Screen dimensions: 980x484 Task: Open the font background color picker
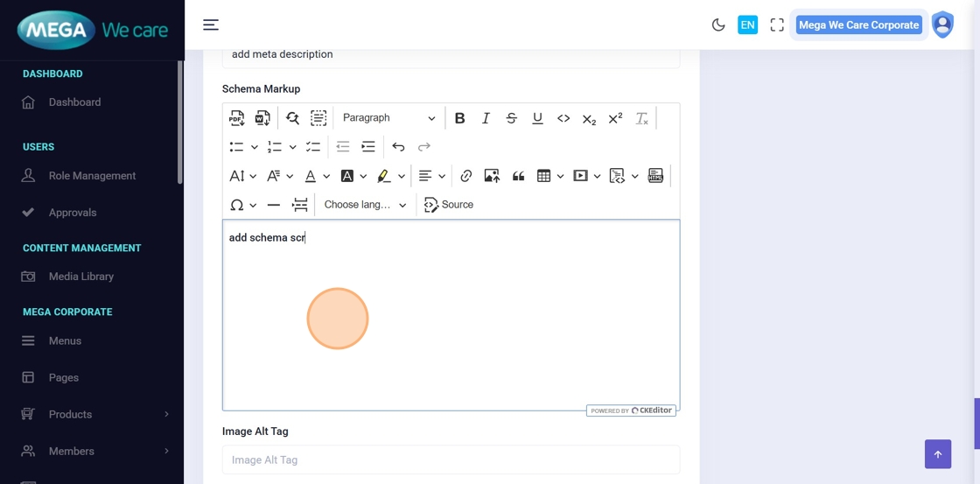[x=347, y=176]
